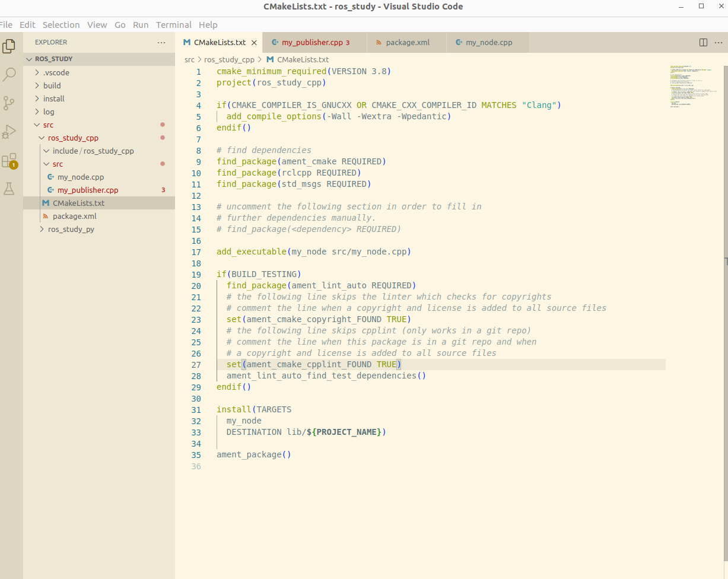Open my_node.cpp from the explorer tree

[99, 177]
